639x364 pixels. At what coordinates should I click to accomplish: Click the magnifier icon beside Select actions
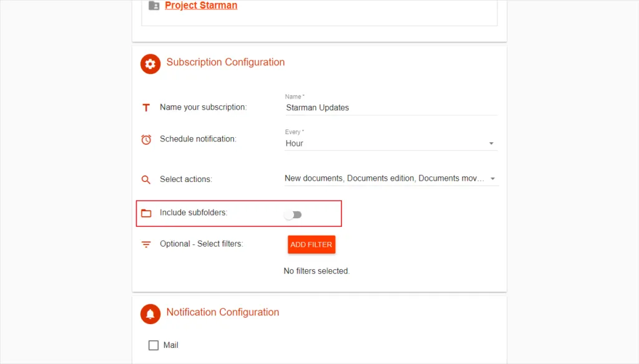click(146, 180)
